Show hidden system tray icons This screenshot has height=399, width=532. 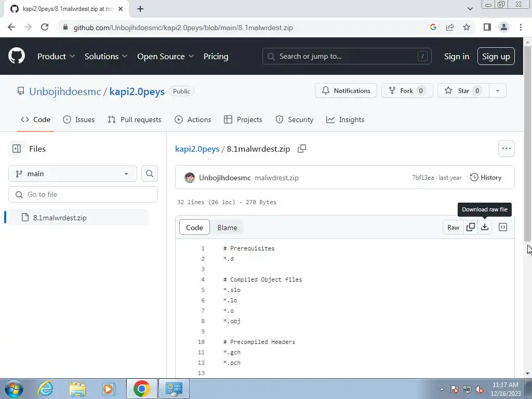442,390
